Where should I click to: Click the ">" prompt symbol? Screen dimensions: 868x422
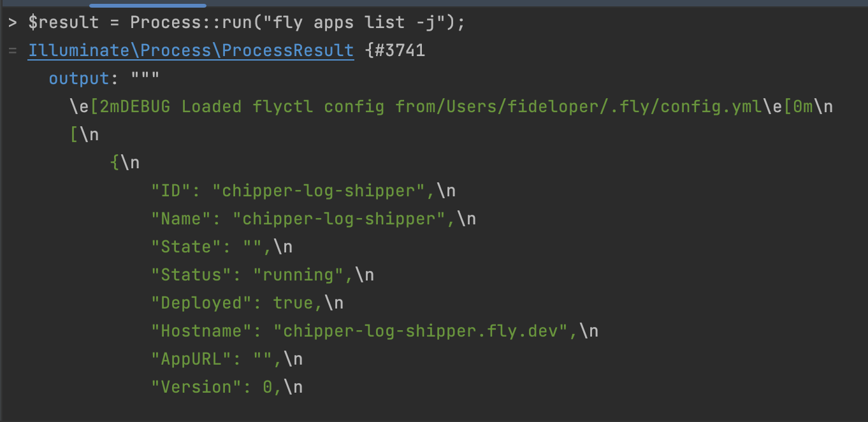pos(13,23)
